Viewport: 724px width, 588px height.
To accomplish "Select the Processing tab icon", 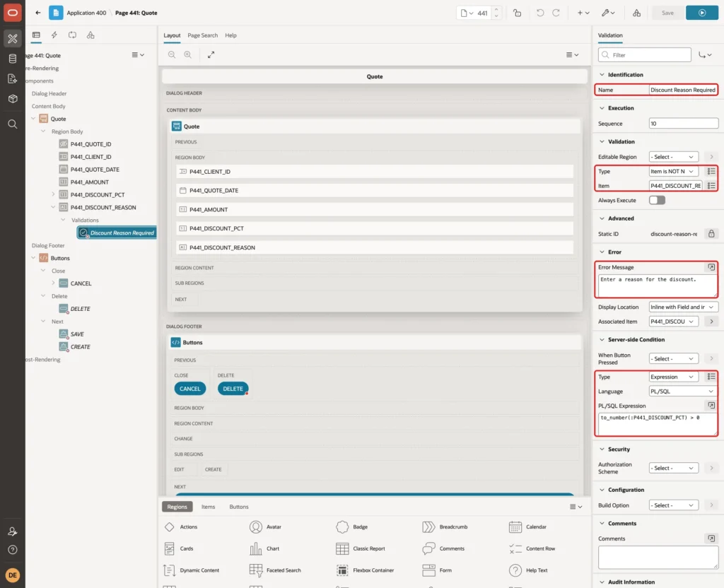I will [x=73, y=35].
